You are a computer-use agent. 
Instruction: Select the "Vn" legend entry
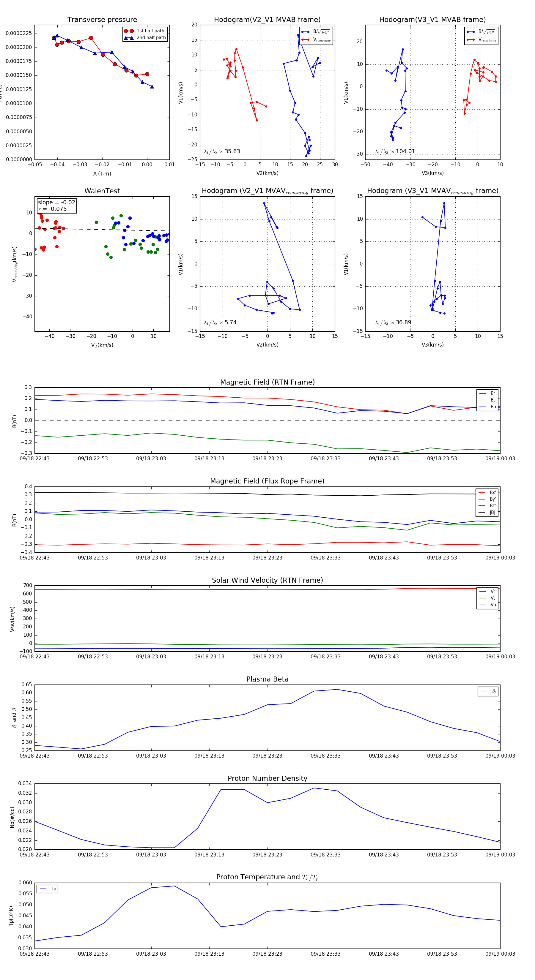coord(487,605)
